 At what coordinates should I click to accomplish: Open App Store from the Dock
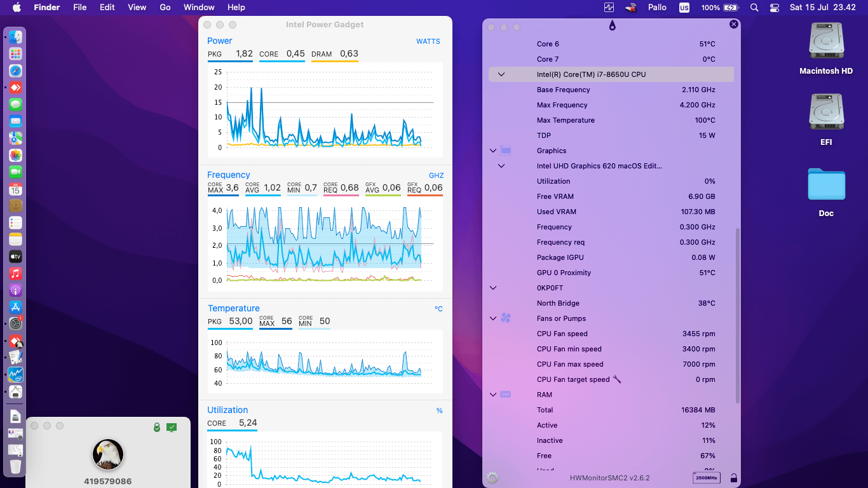point(15,307)
